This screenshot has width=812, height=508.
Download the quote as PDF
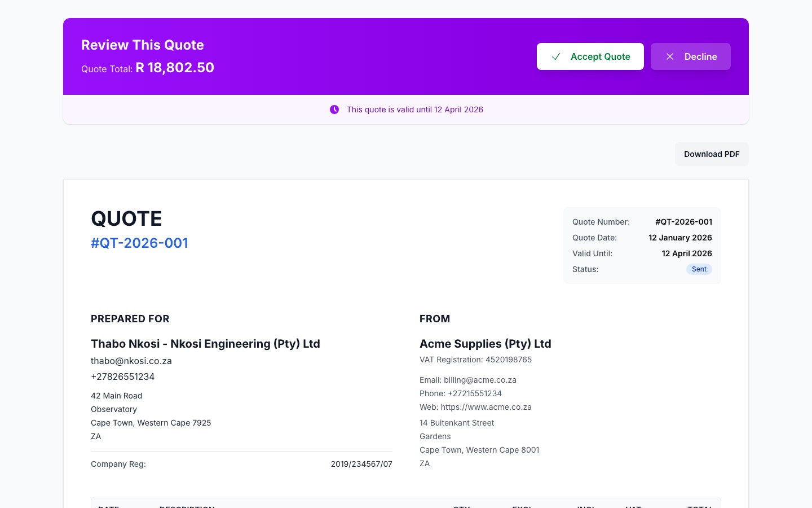tap(711, 154)
